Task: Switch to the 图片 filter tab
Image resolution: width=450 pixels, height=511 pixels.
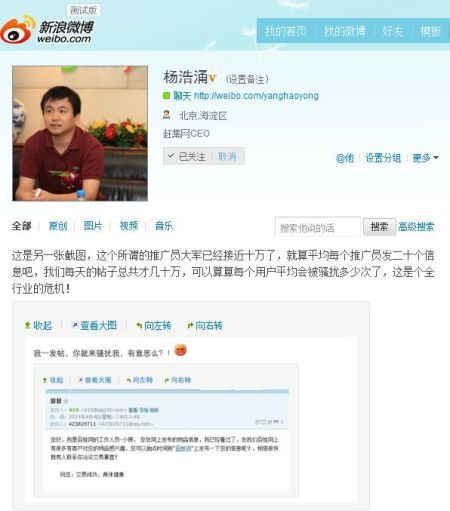Action: [x=93, y=226]
